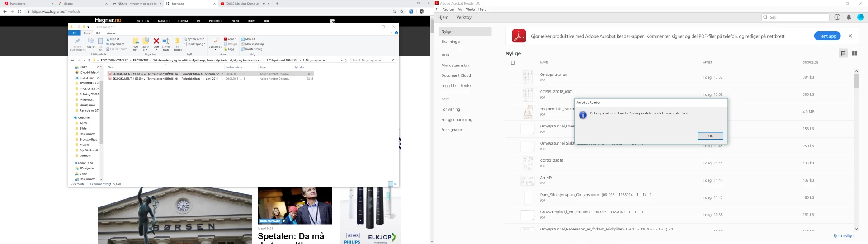Reload the Chrome page
This screenshot has height=244, width=868.
[x=19, y=11]
